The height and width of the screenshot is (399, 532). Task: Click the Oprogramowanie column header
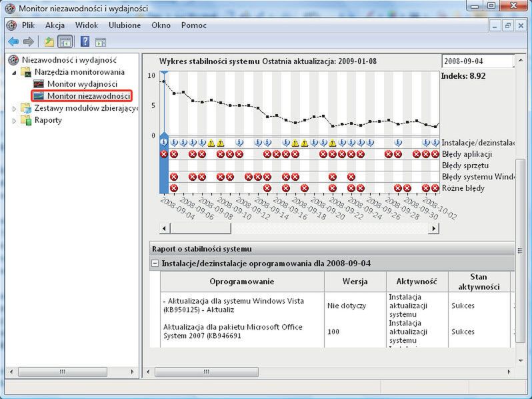coord(242,282)
